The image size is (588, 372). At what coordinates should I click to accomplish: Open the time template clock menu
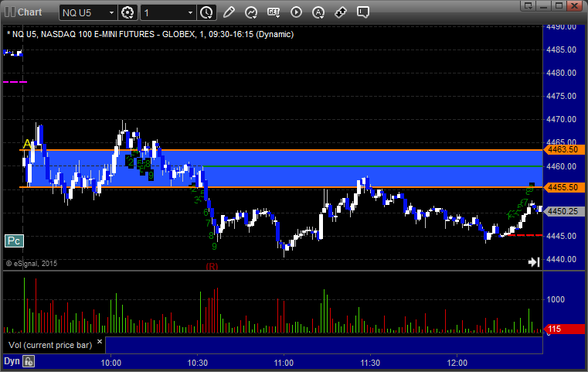[206, 13]
